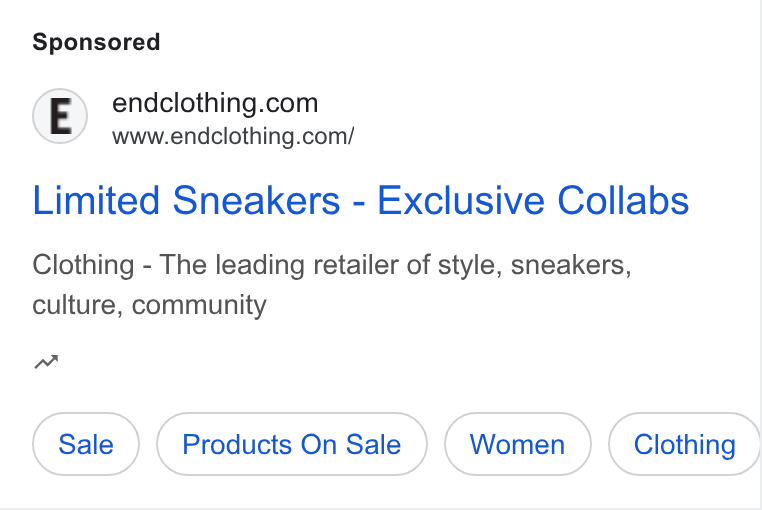
Task: Click "Limited Sneakers" at the headline start
Action: (186, 200)
